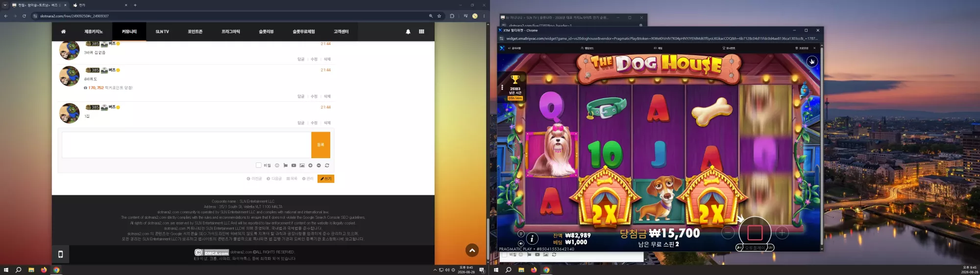Open the wave icon at the game's top right
This screenshot has height=275, width=980.
pyautogui.click(x=812, y=62)
